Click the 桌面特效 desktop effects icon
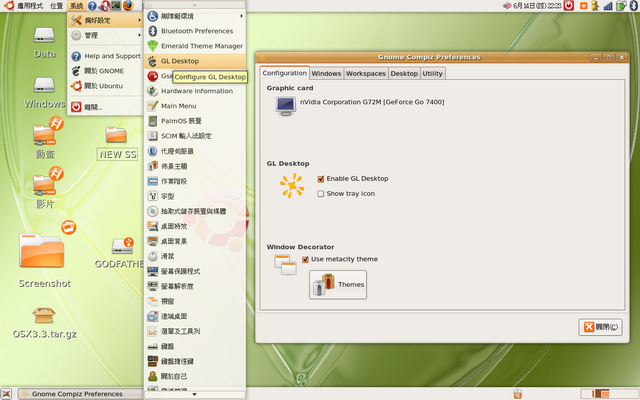The width and height of the screenshot is (640, 400). click(153, 226)
